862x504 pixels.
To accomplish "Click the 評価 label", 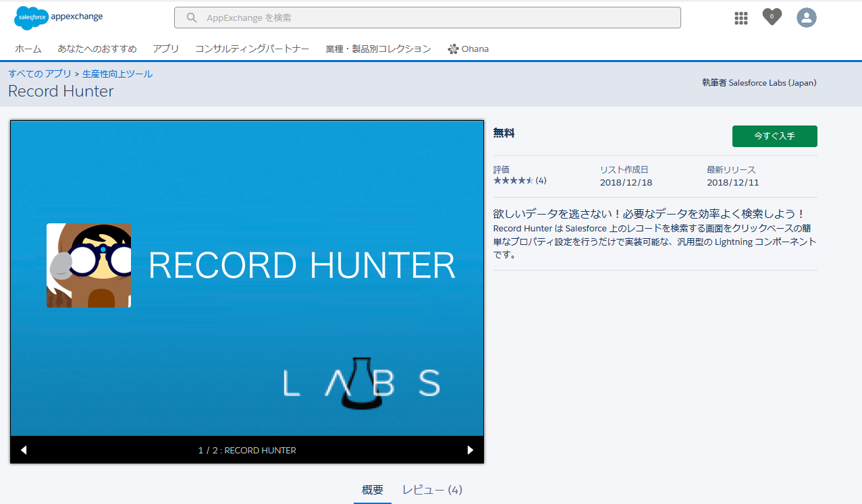I will pos(502,170).
